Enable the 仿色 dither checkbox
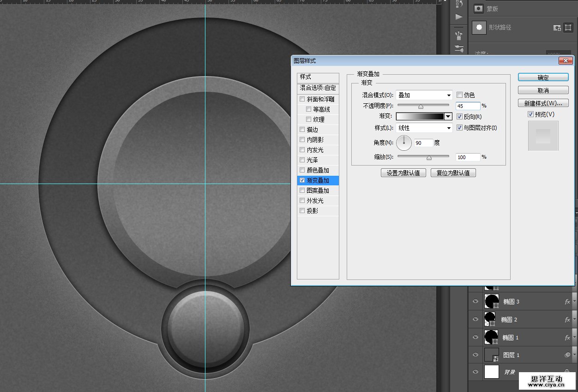 459,95
